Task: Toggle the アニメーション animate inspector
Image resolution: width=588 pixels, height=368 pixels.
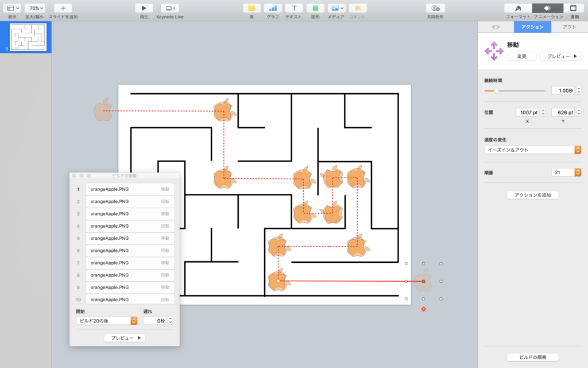Action: (547, 8)
